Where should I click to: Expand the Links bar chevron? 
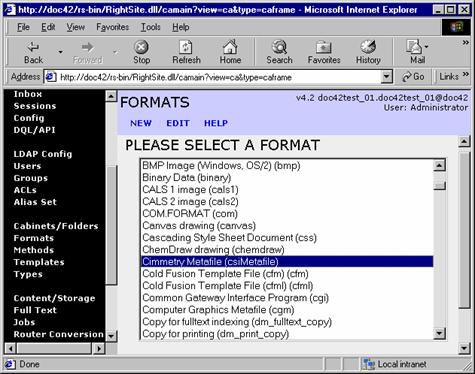[466, 74]
